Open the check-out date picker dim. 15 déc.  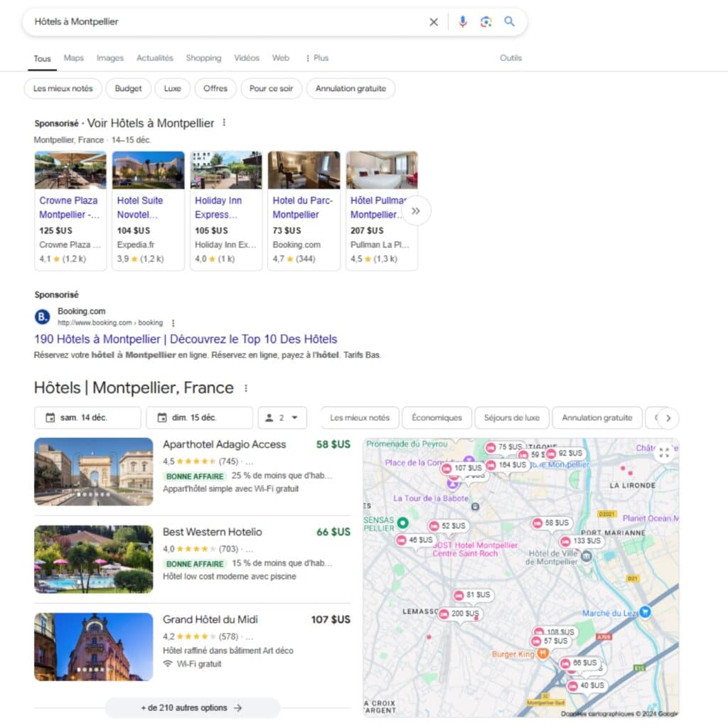click(200, 417)
